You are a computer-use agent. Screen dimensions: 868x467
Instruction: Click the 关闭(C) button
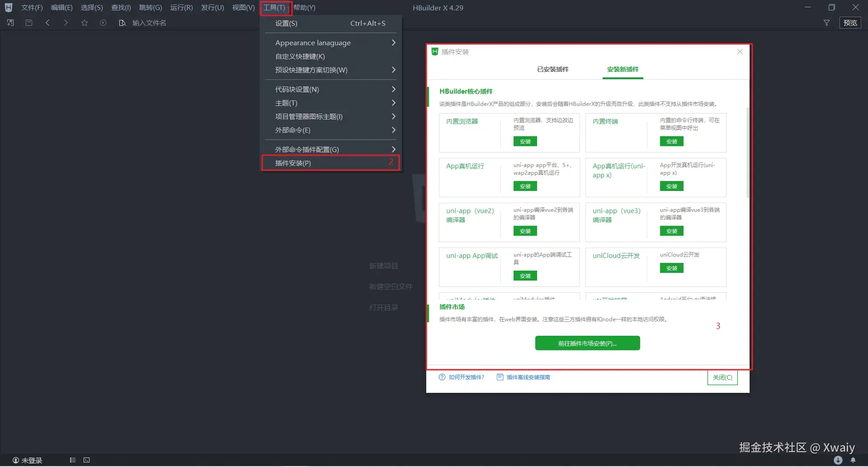click(x=722, y=377)
